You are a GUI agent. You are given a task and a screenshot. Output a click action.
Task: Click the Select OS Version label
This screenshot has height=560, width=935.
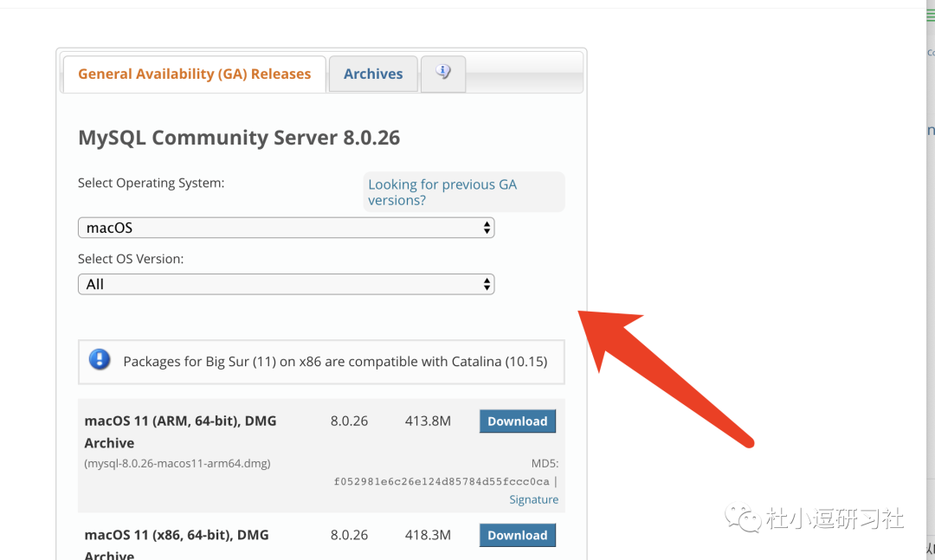131,259
